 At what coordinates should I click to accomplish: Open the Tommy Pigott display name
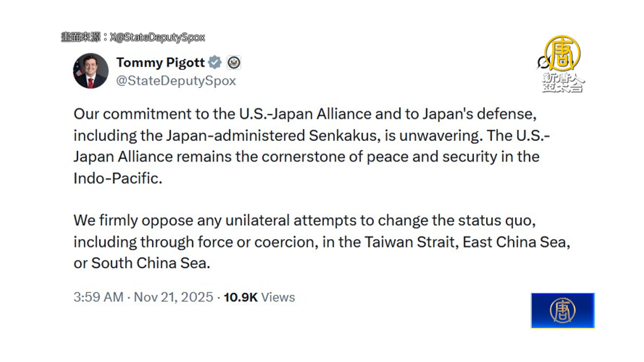pyautogui.click(x=160, y=63)
